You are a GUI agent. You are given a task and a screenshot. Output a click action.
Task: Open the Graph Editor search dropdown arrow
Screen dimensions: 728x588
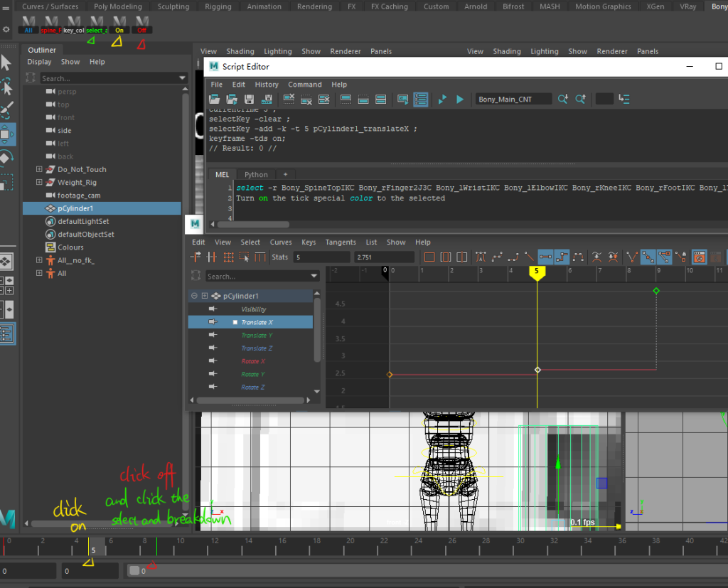[x=314, y=276]
